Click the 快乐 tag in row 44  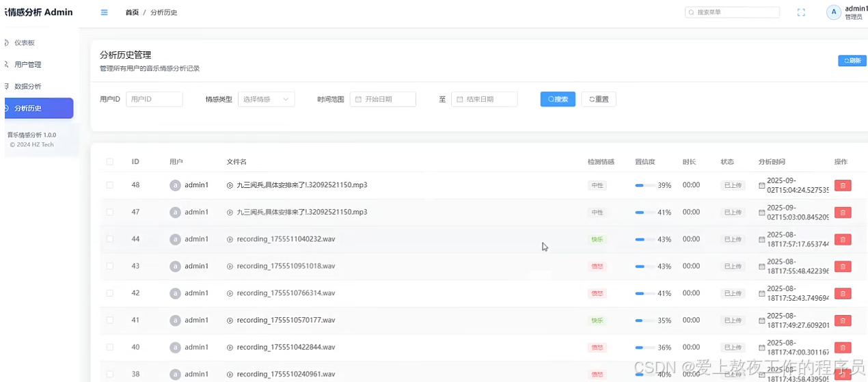[x=597, y=239]
